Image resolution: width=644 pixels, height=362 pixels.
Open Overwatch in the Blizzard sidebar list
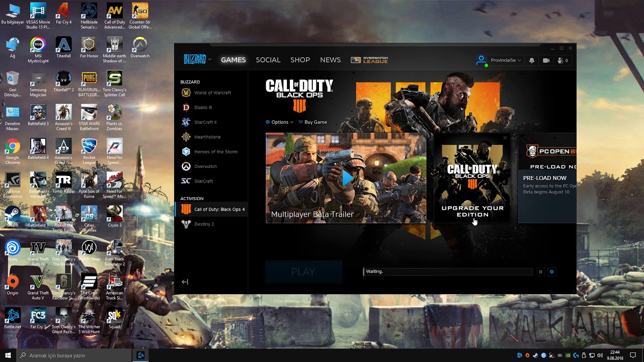point(200,166)
